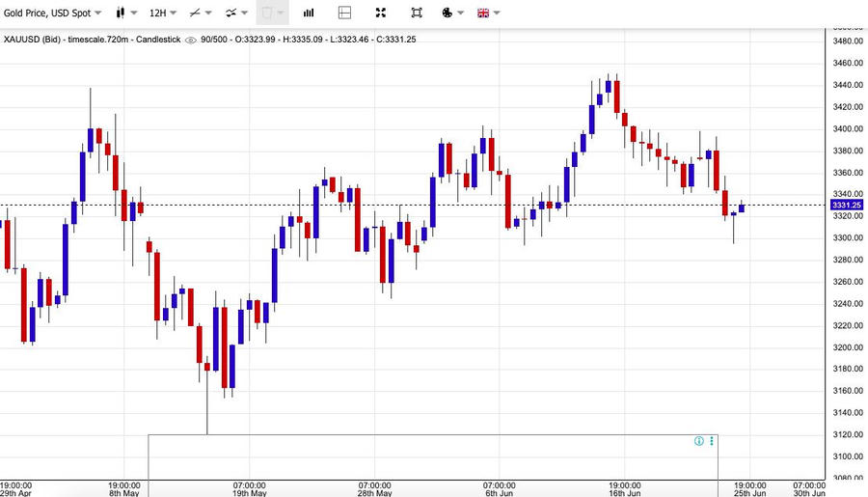
Task: Toggle the split chart layout icon
Action: pyautogui.click(x=345, y=14)
